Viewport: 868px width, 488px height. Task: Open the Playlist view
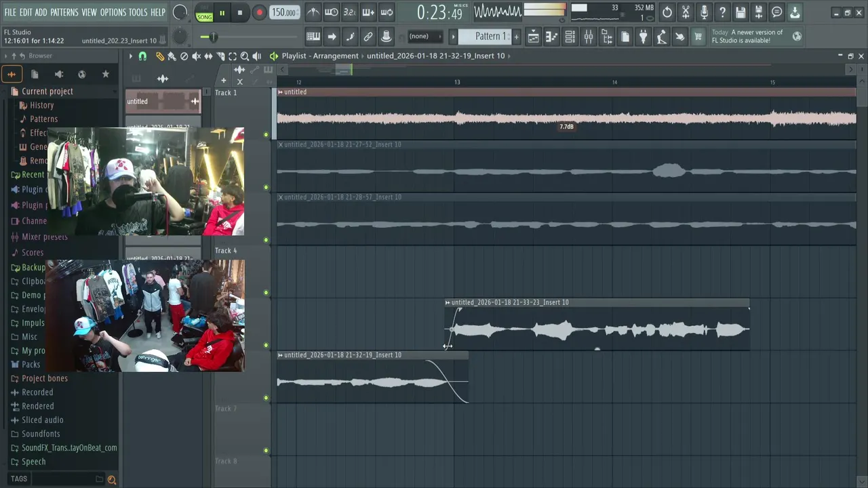(x=534, y=37)
